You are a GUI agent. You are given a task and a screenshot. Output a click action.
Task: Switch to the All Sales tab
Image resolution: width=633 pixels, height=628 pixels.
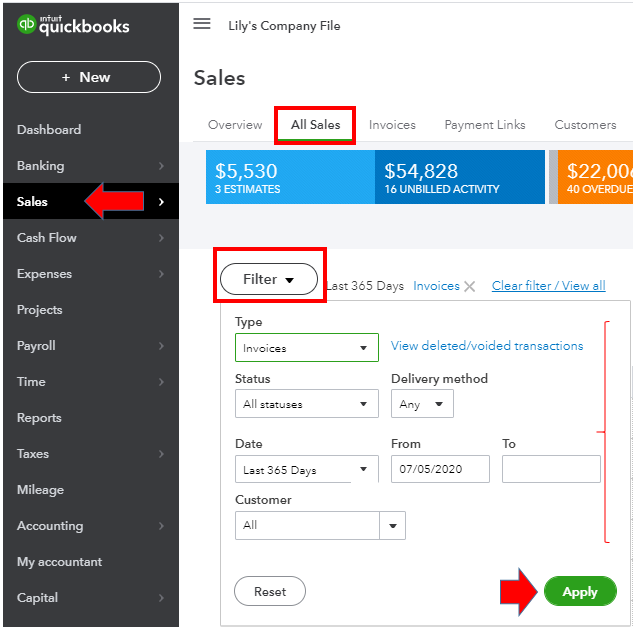(x=315, y=125)
